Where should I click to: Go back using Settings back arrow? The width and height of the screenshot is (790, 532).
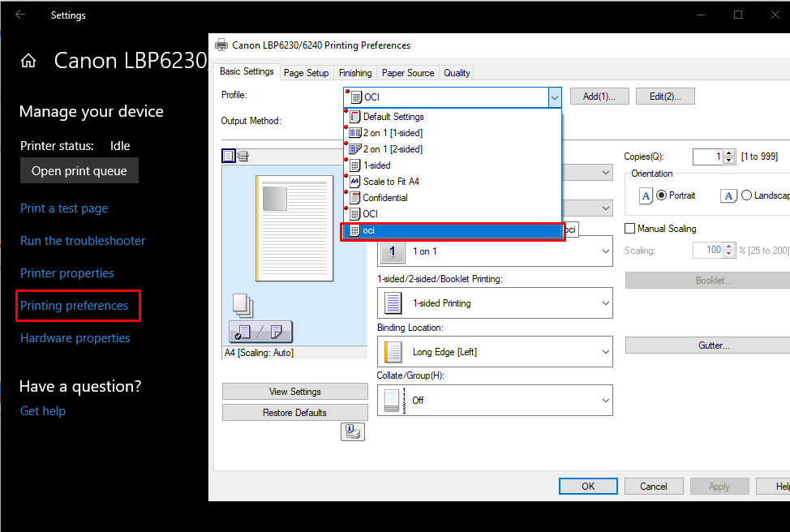(x=20, y=15)
